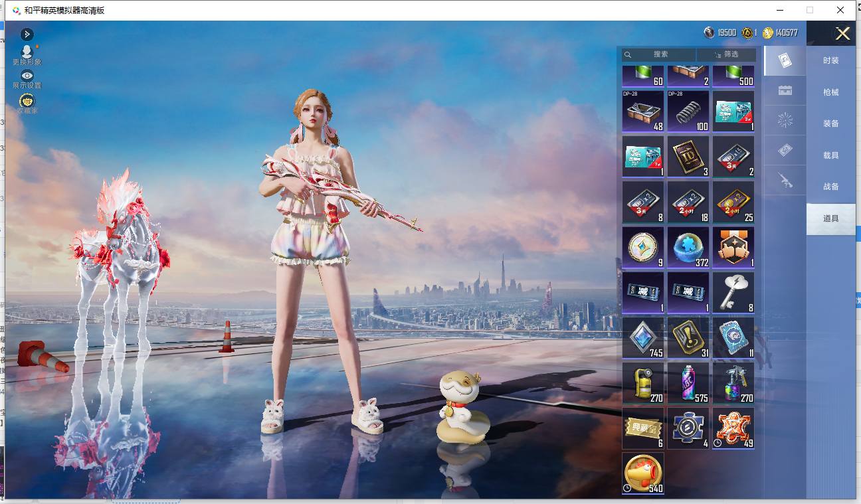Viewport: 861px width, 504px height.
Task: Switch to the 时装 tab
Action: coord(830,60)
